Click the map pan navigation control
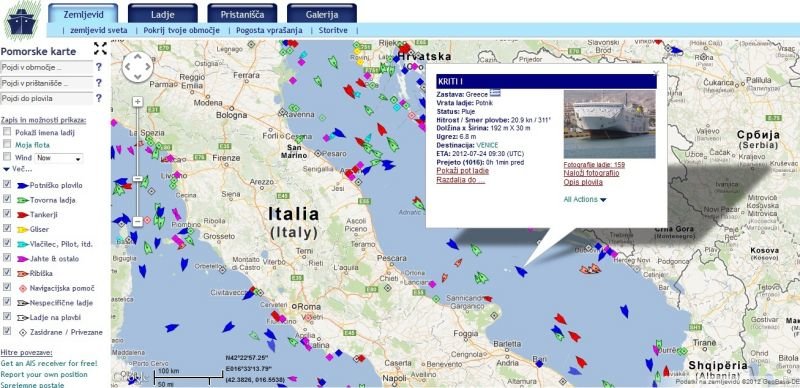Screen dimensions: 800x388 (137, 67)
